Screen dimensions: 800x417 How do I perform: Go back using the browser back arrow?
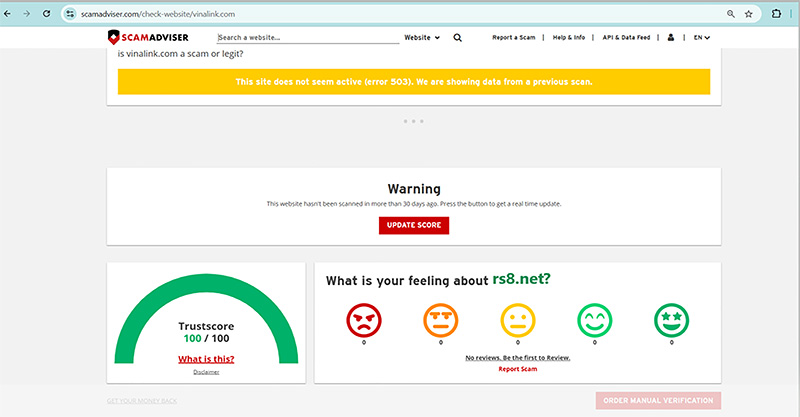[7, 14]
